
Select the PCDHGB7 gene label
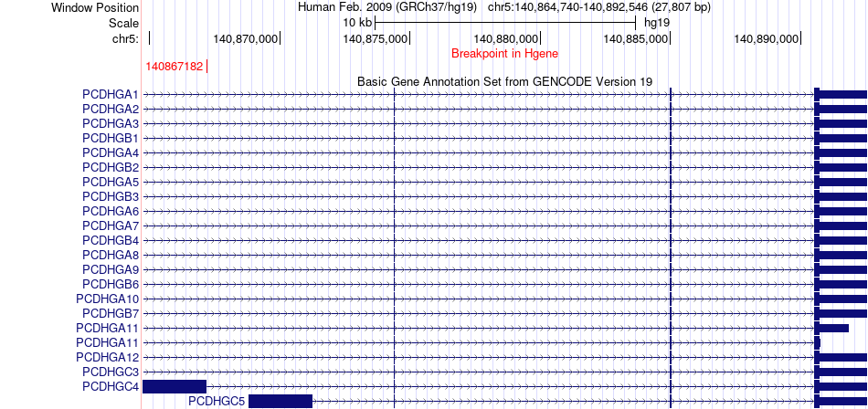[108, 313]
